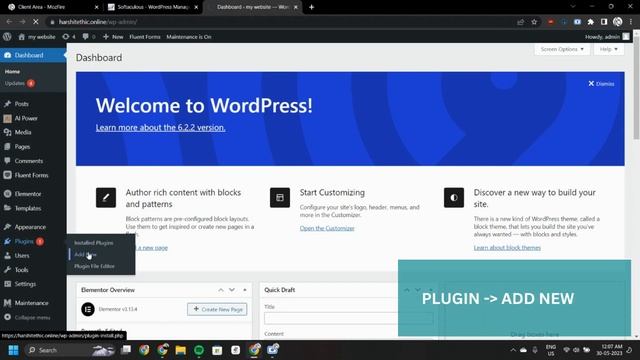
Task: Follow Learn about block themes link
Action: click(x=507, y=248)
